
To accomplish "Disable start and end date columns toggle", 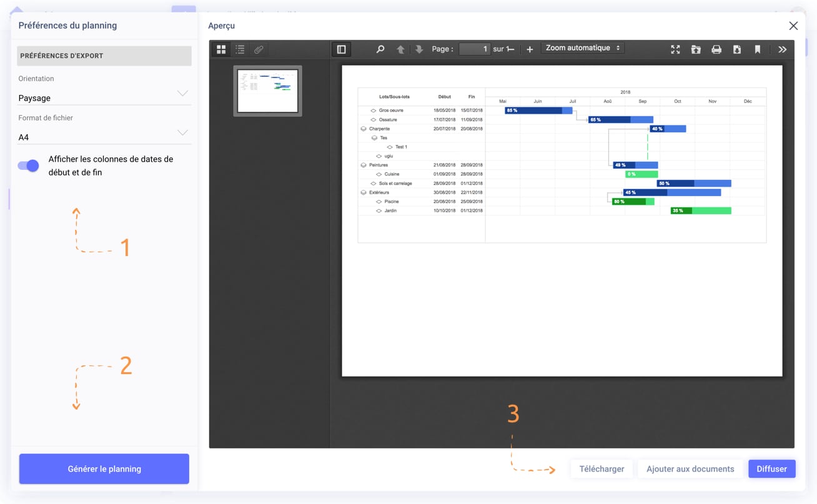I will click(28, 166).
